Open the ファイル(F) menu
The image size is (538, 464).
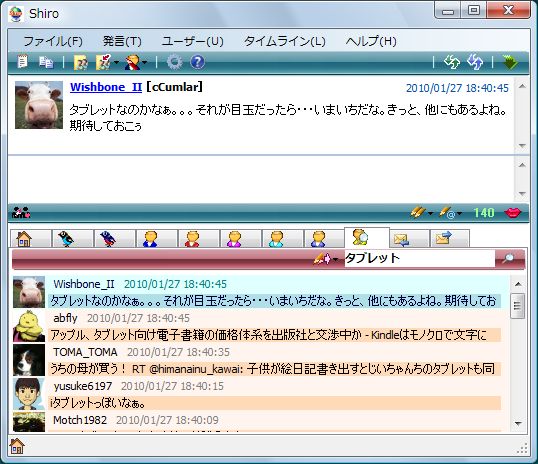pyautogui.click(x=53, y=41)
